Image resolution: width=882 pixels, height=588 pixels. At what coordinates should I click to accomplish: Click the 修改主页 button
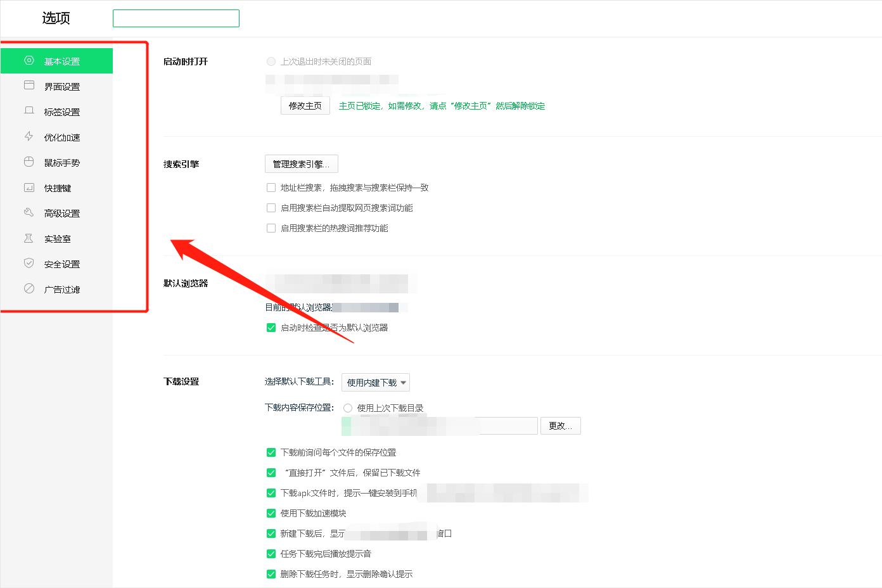coord(305,105)
